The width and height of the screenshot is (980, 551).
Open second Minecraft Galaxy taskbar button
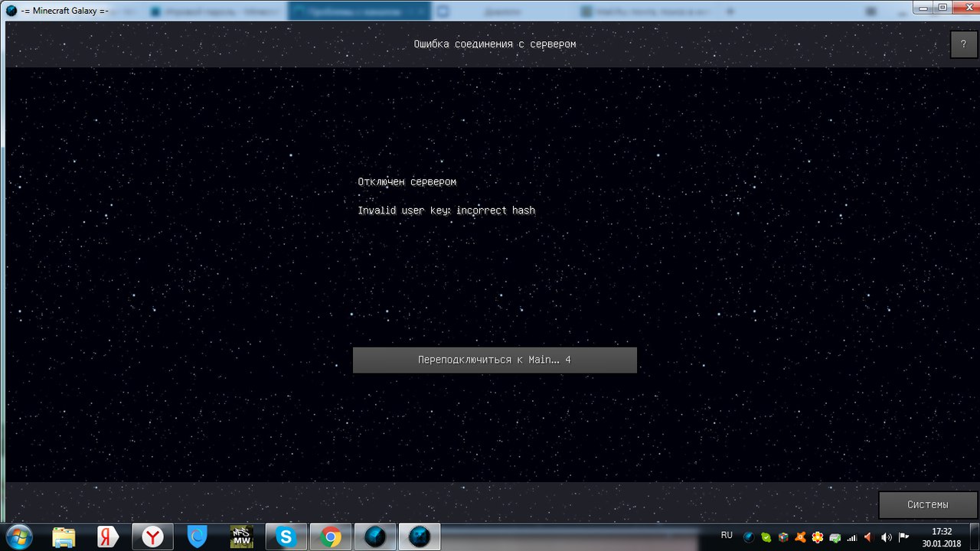coord(420,537)
